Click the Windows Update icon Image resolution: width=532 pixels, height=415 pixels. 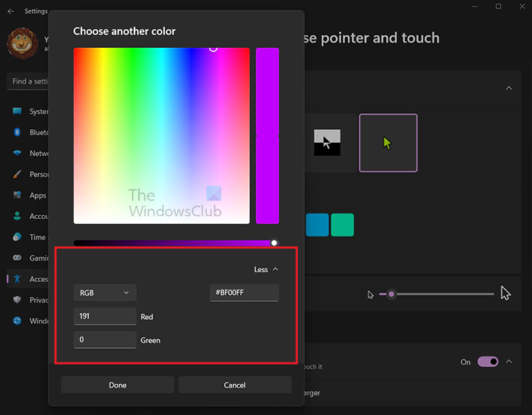point(17,321)
